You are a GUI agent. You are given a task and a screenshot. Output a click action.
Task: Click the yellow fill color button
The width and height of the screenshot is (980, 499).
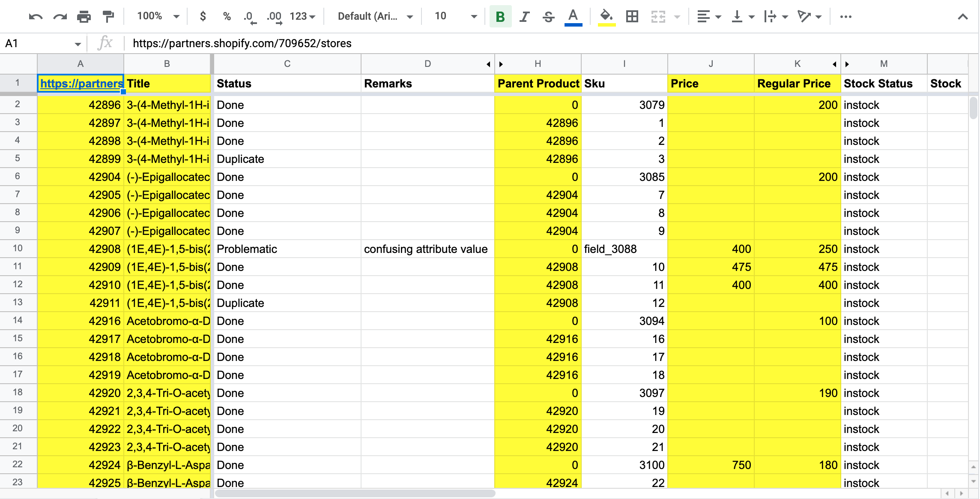606,17
